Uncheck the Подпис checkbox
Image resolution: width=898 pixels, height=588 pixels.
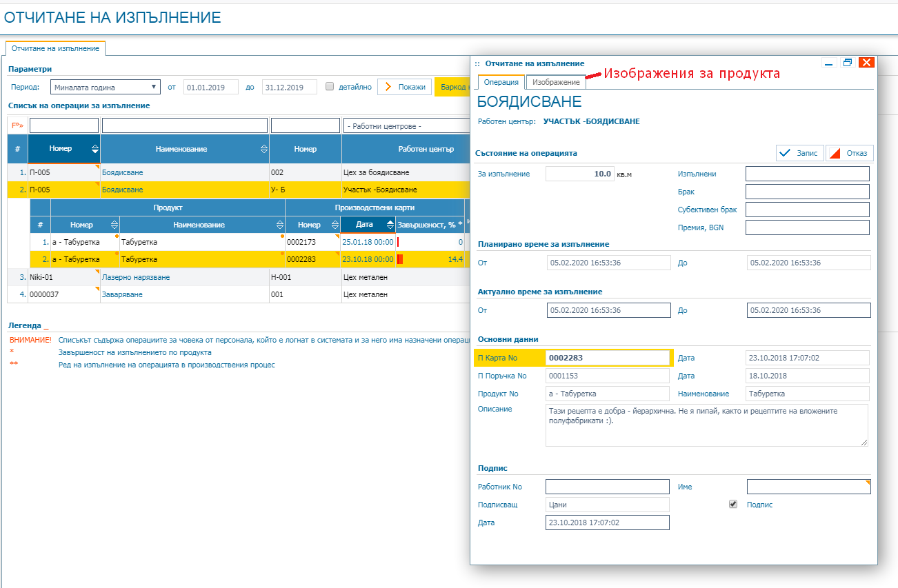click(x=733, y=505)
